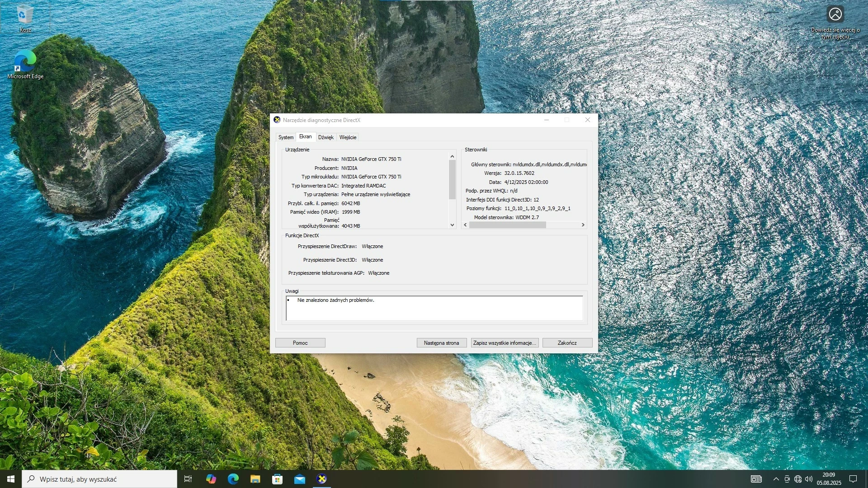Switch to the System tab
Image resolution: width=868 pixels, height=488 pixels.
click(286, 137)
